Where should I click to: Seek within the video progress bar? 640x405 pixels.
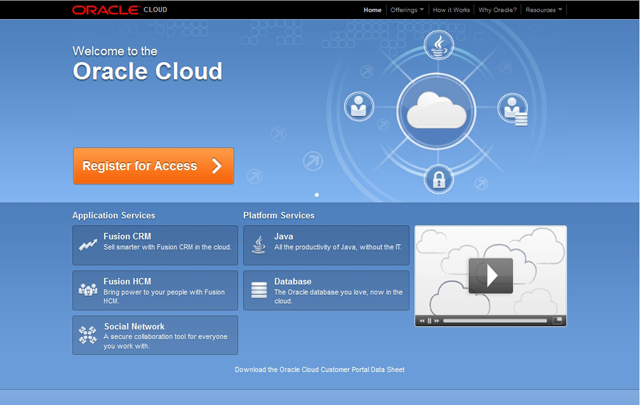(x=495, y=321)
